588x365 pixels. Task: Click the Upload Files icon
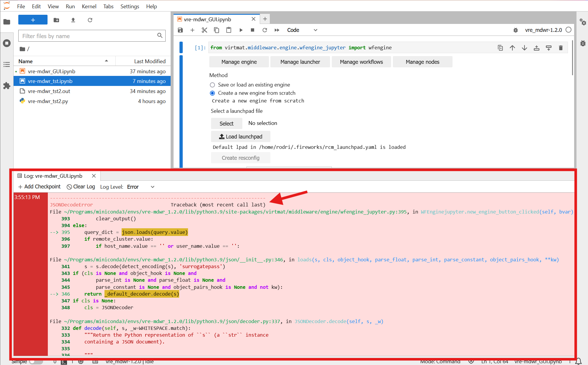(x=73, y=20)
